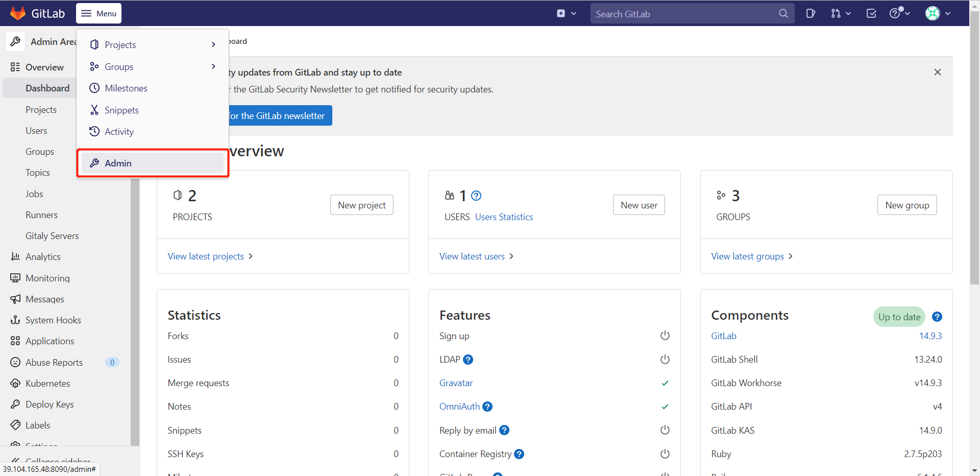Click the New project button
Image resolution: width=980 pixels, height=476 pixels.
pos(362,205)
